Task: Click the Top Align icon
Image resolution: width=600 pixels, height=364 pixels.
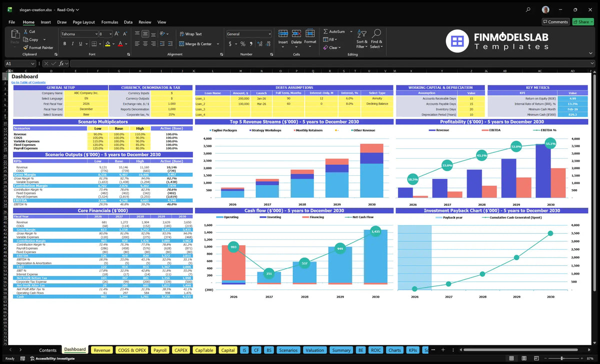Action: 137,34
